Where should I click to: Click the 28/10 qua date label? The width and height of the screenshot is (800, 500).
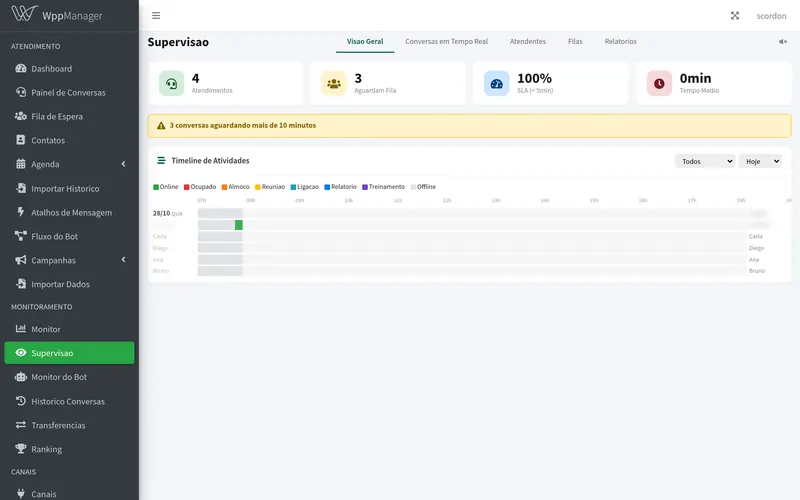point(167,213)
